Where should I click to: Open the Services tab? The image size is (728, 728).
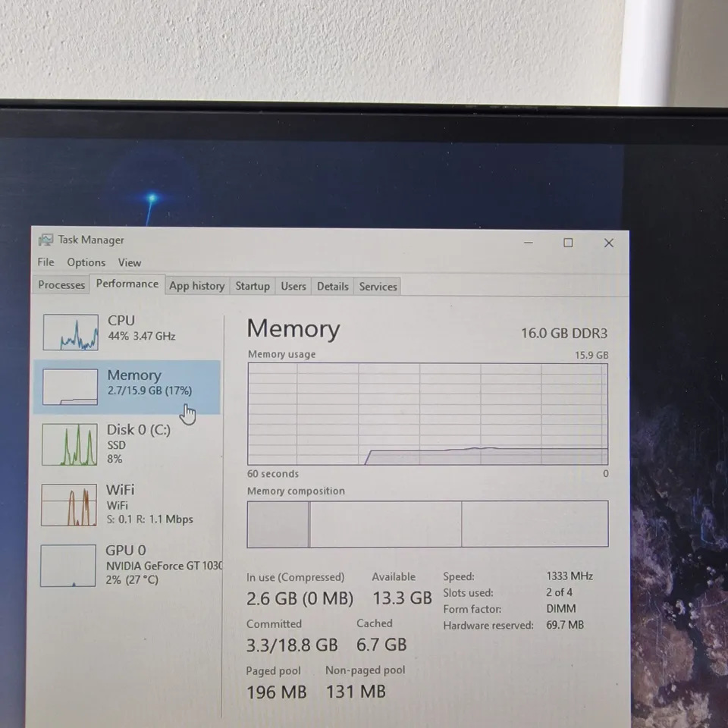pyautogui.click(x=377, y=286)
